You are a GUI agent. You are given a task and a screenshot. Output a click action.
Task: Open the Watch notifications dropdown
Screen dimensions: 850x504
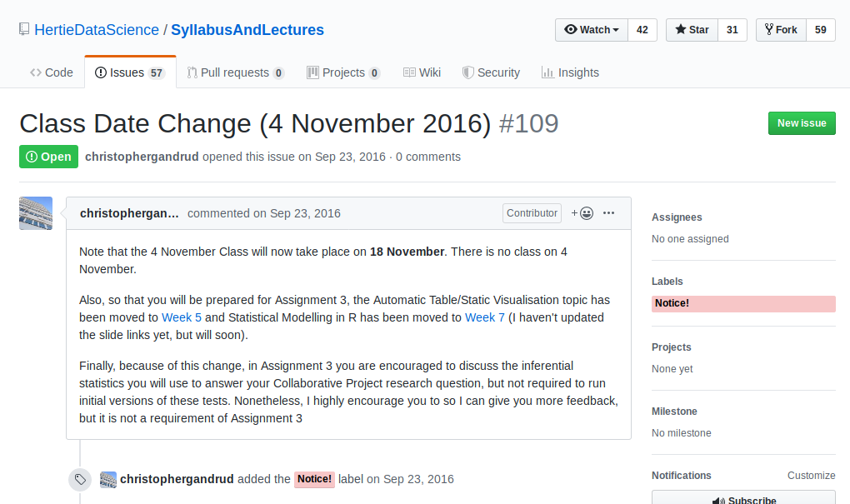pyautogui.click(x=592, y=30)
